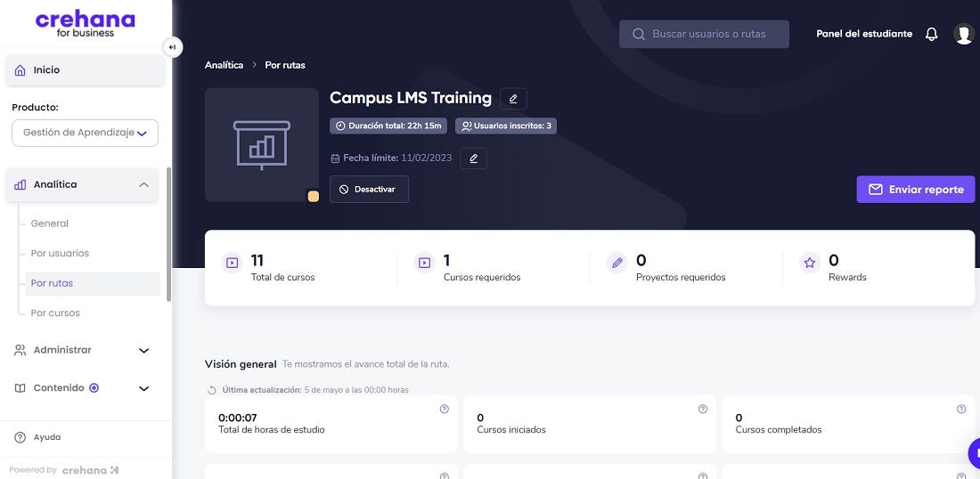The height and width of the screenshot is (479, 980).
Task: Click the Última actualización refresh icon
Action: pyautogui.click(x=212, y=390)
